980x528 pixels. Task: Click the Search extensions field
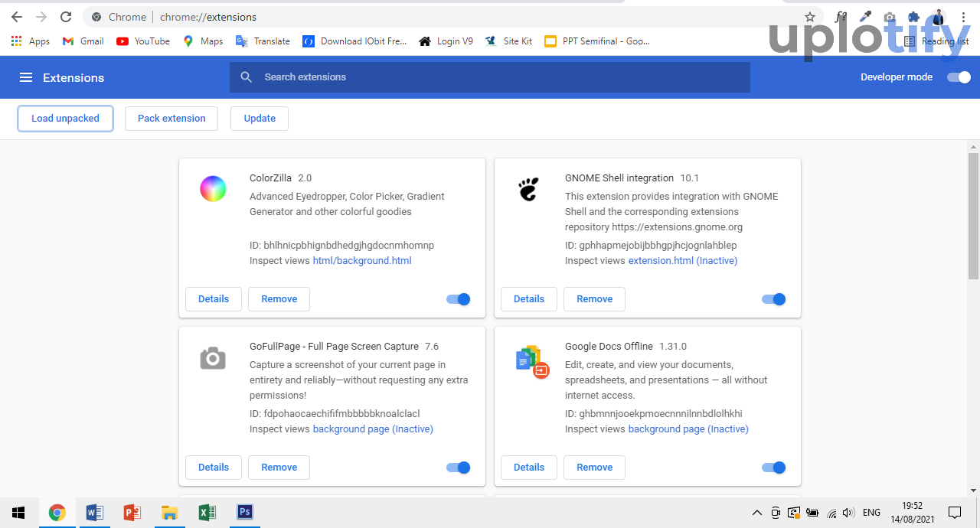tap(490, 77)
